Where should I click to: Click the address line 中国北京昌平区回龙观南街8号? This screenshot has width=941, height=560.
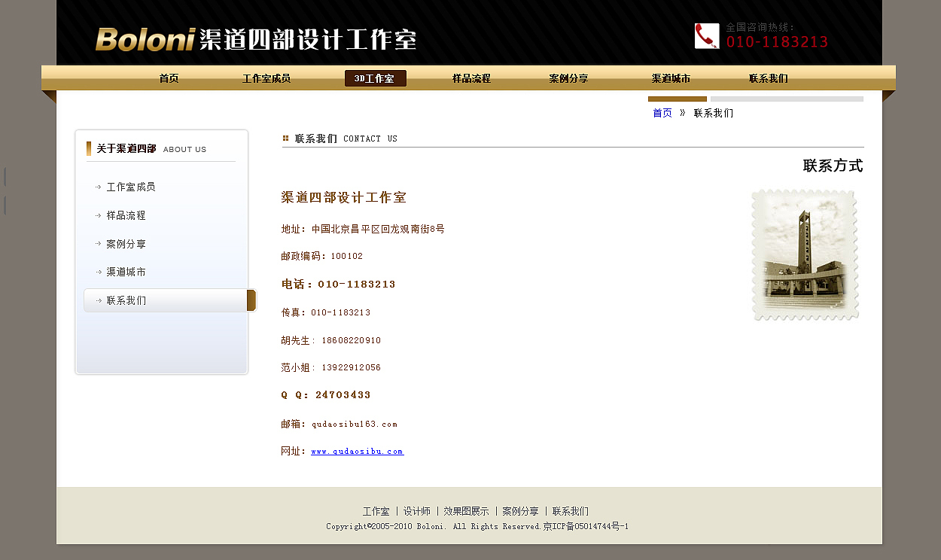(x=363, y=229)
